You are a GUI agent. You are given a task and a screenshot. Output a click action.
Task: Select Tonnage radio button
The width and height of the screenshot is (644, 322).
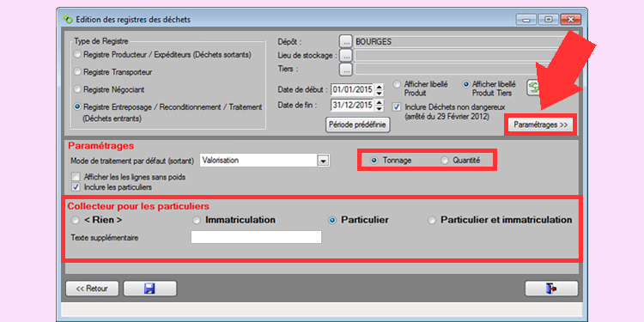(x=374, y=161)
